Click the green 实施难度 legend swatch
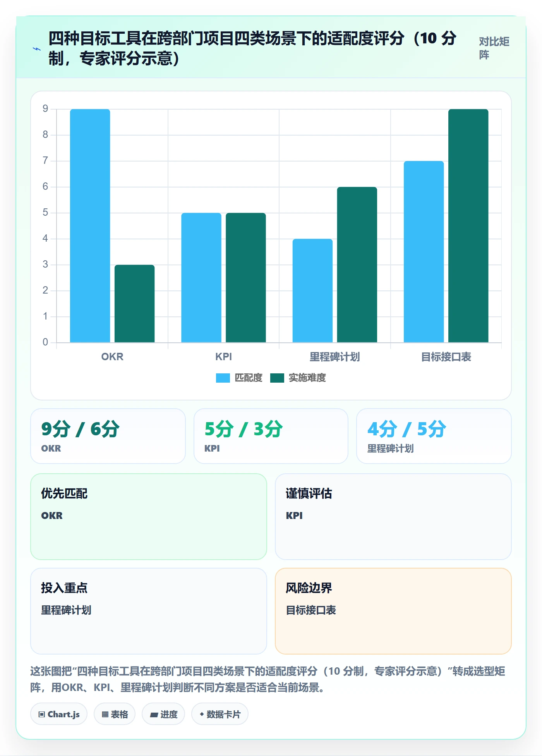 277,378
